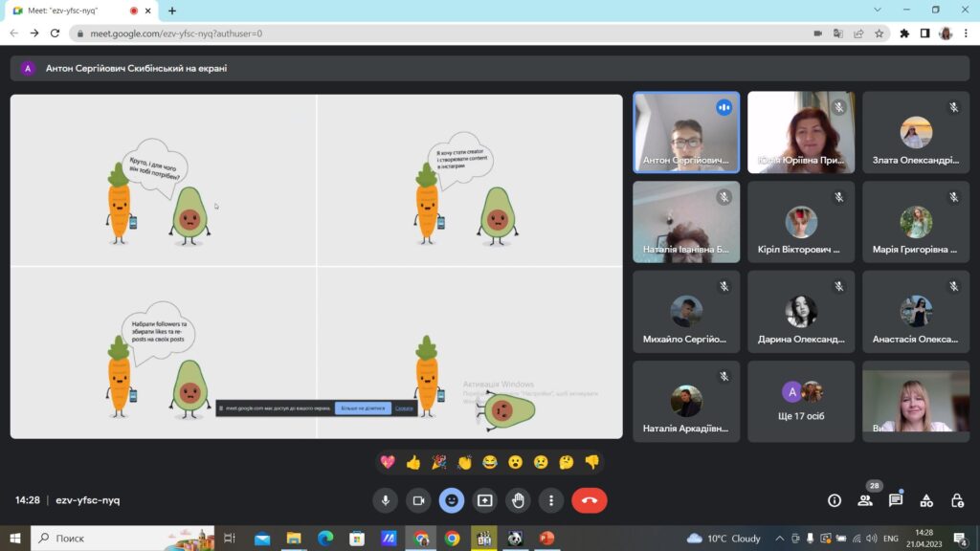
Task: Show the participants list panel
Action: tap(865, 500)
